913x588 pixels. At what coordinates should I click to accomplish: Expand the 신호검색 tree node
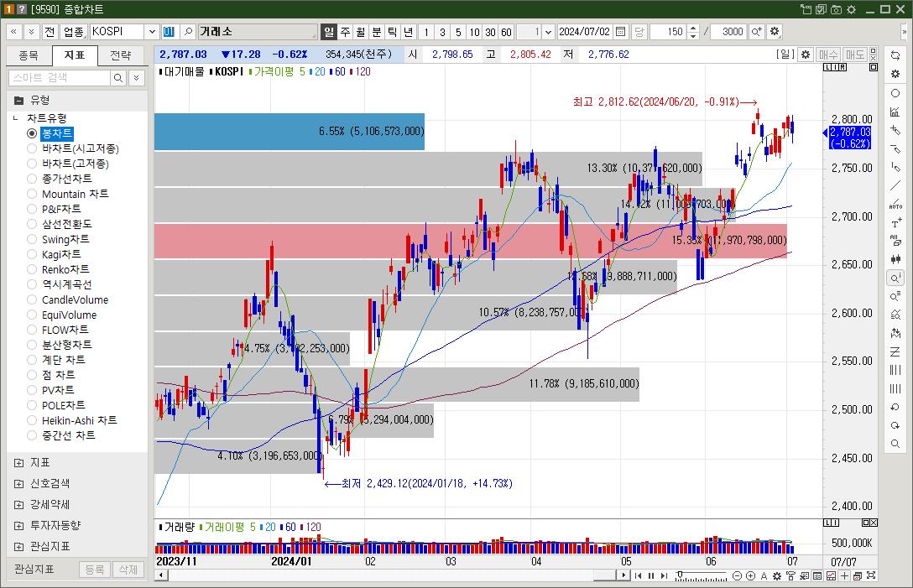coord(18,484)
